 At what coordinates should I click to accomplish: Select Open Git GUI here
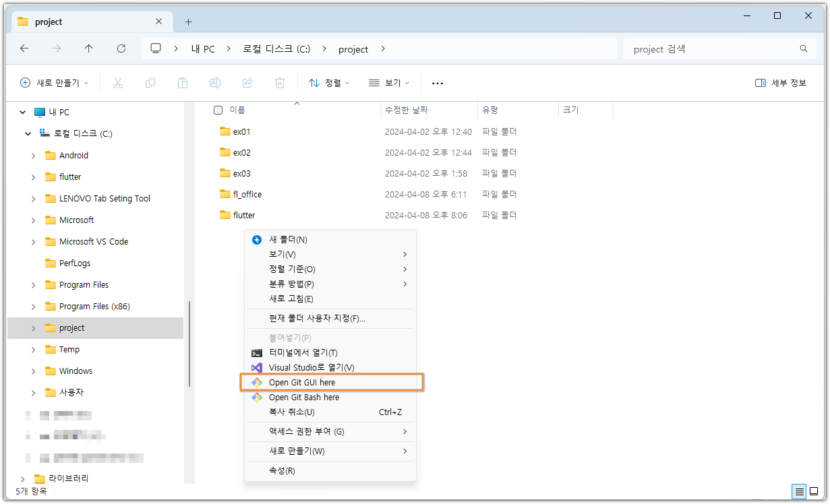pyautogui.click(x=330, y=382)
